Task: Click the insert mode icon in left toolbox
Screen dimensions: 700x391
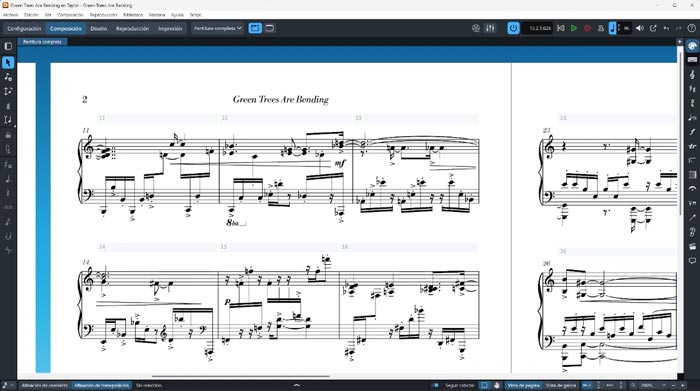Action: tap(8, 120)
